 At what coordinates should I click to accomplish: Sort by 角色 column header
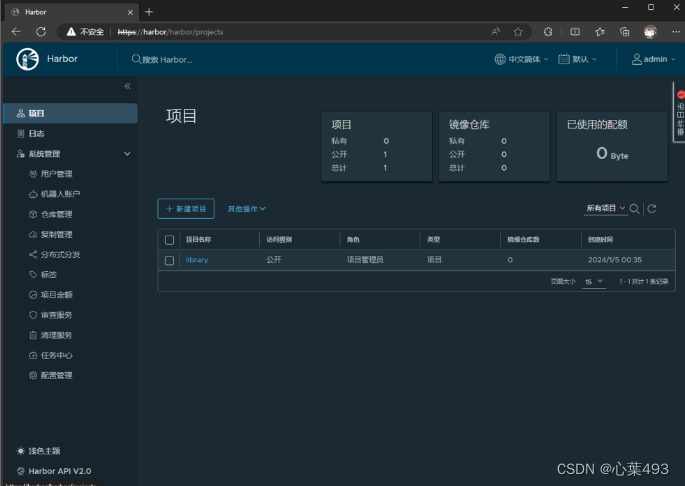pyautogui.click(x=353, y=240)
